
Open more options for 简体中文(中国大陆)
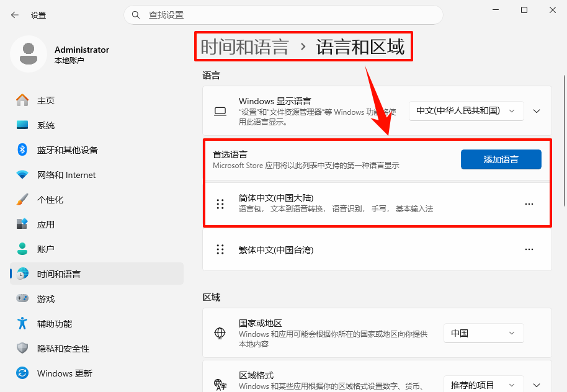(529, 204)
